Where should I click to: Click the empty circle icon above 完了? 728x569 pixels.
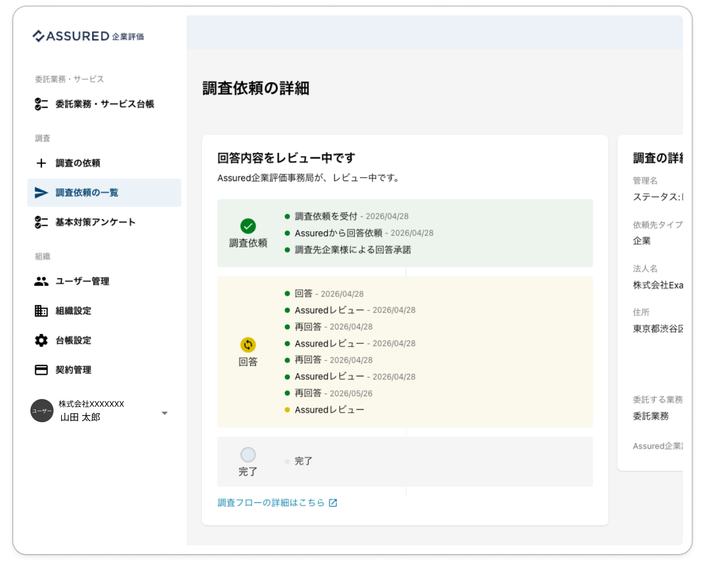click(x=248, y=455)
